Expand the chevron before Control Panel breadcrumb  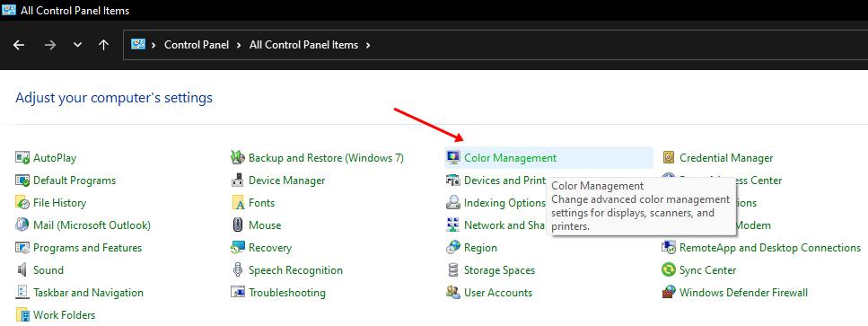(153, 45)
